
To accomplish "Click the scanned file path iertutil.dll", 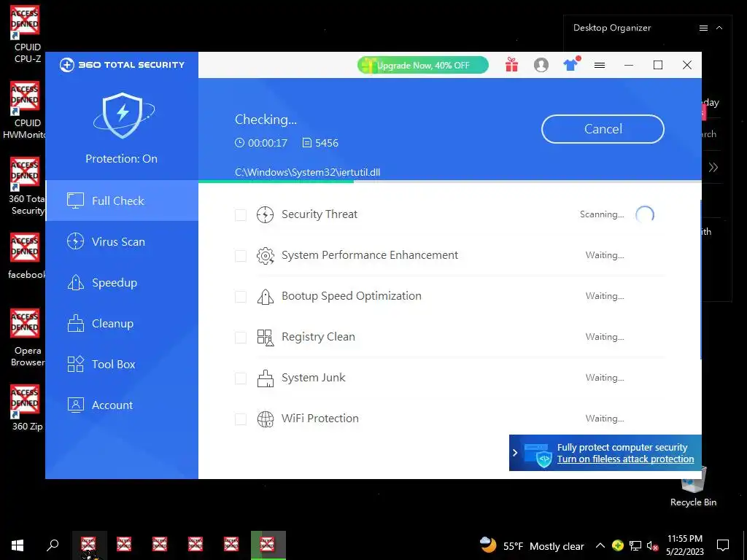I will pos(307,172).
